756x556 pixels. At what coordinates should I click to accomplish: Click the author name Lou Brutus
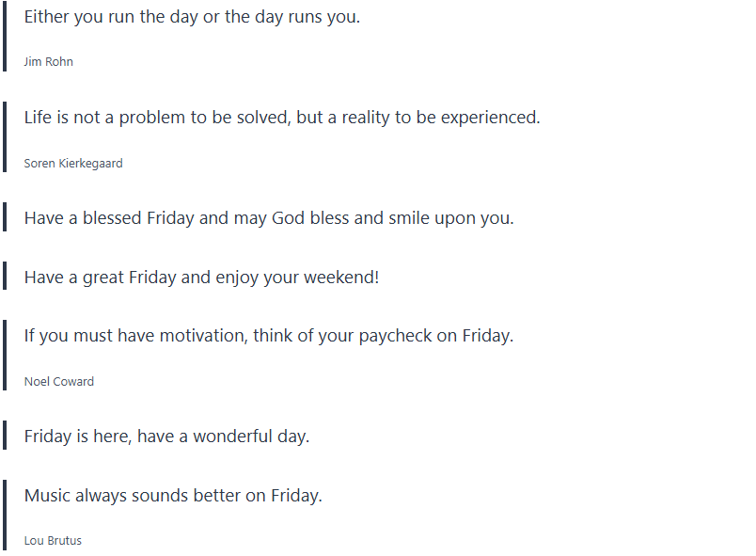[x=53, y=541]
